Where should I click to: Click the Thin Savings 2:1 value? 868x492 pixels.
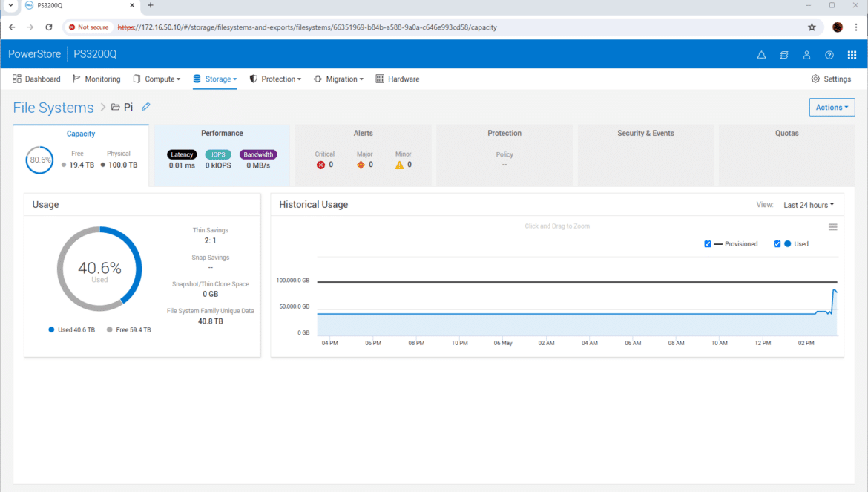tap(211, 240)
